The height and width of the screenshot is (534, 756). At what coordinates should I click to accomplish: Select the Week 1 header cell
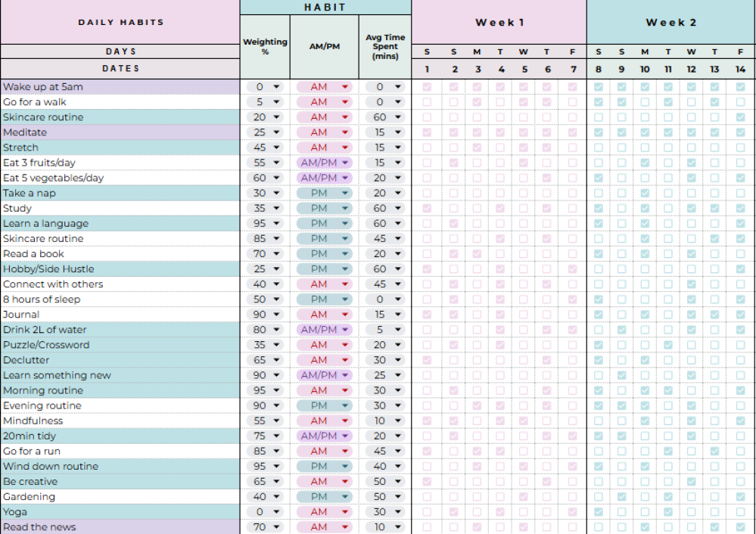pyautogui.click(x=499, y=23)
